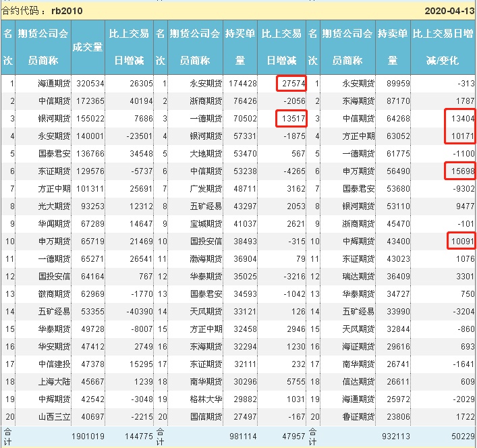Click short position change 10171

click(463, 136)
